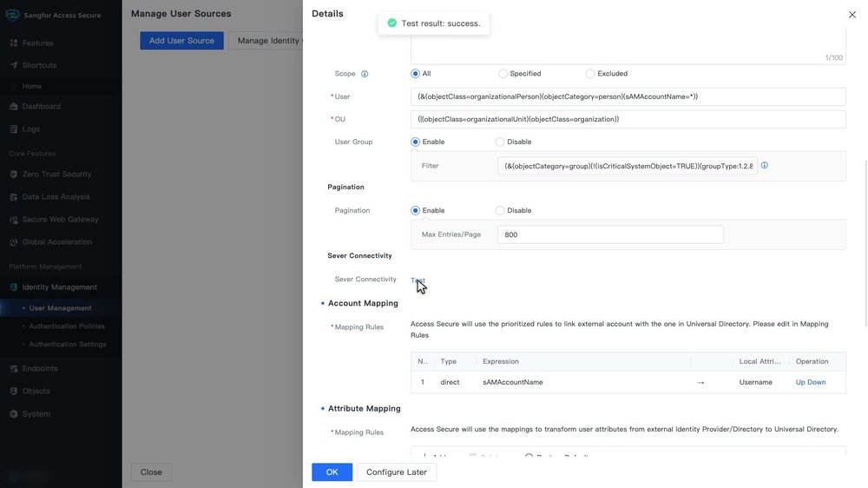Screen dimensions: 868x488
Task: Disable the User Group option
Action: click(x=500, y=142)
